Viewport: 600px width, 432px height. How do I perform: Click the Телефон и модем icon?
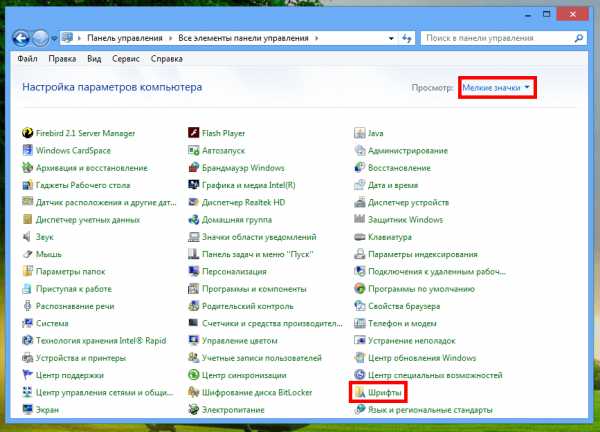[360, 323]
